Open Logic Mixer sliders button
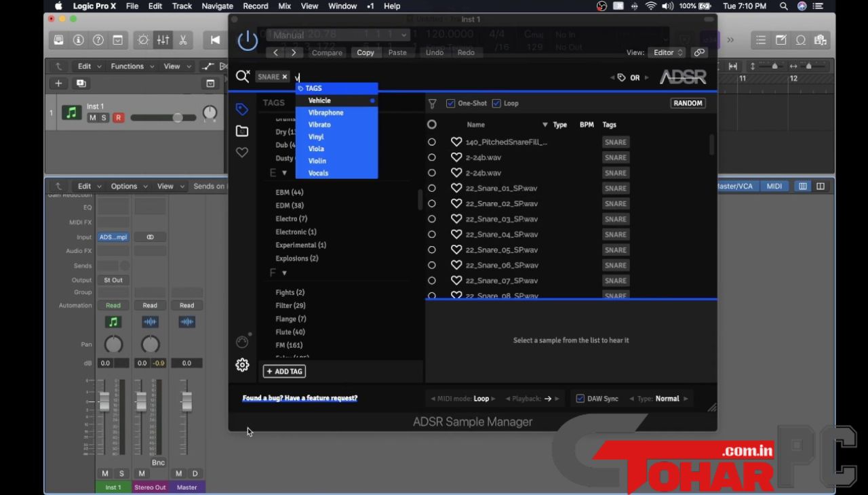This screenshot has height=495, width=868. 163,40
